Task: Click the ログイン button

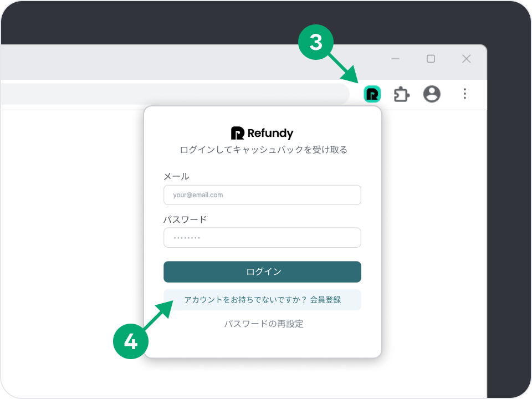Action: click(x=262, y=272)
